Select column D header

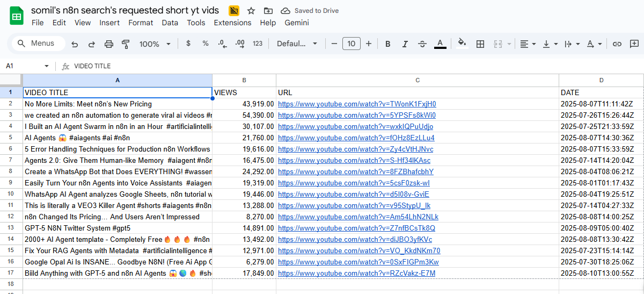[x=601, y=80]
